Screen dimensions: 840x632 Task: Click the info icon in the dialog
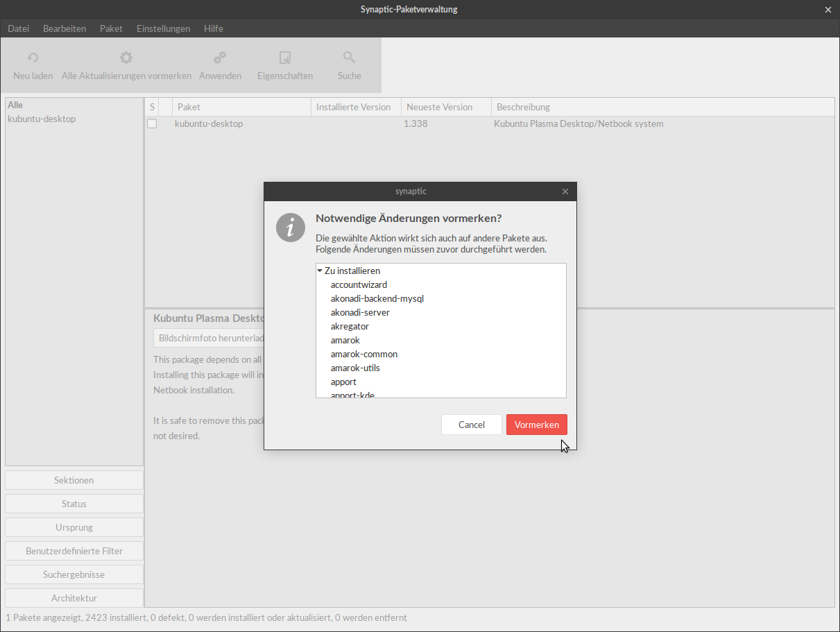[x=291, y=228]
